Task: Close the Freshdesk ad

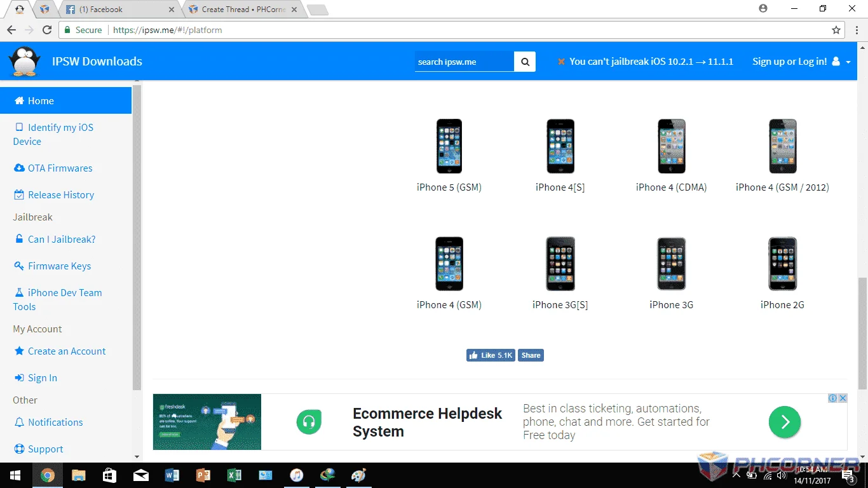Action: coord(843,398)
